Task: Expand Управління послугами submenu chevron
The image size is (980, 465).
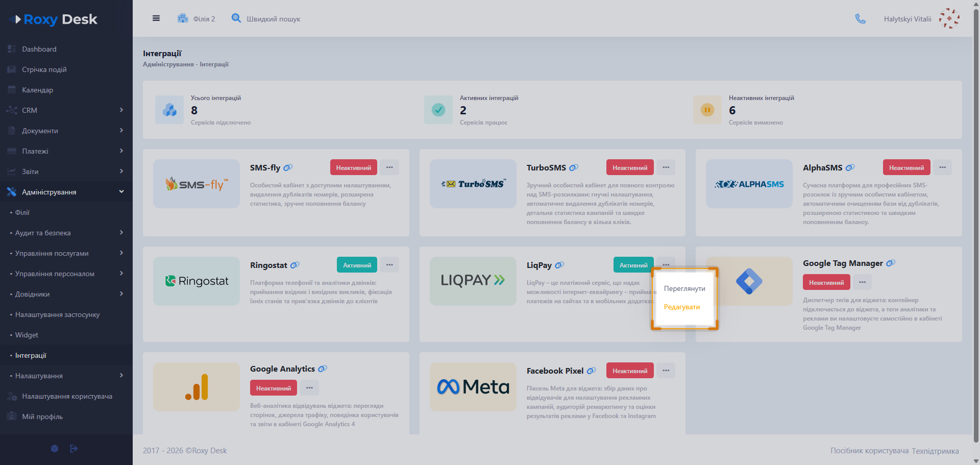Action: click(x=121, y=253)
